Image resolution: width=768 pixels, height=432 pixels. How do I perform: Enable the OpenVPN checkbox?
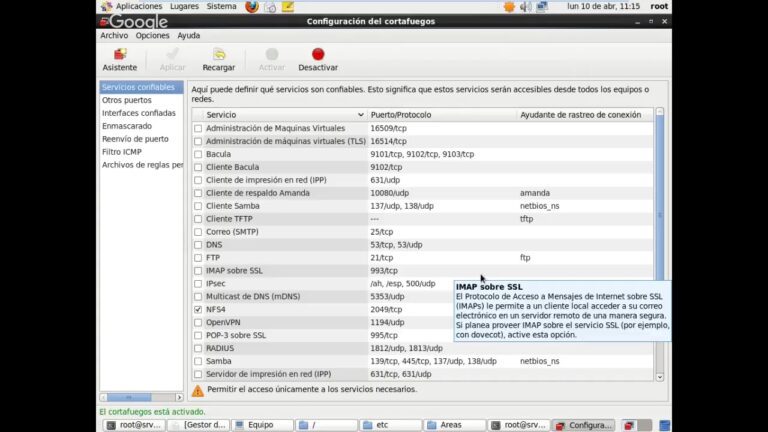pos(198,323)
